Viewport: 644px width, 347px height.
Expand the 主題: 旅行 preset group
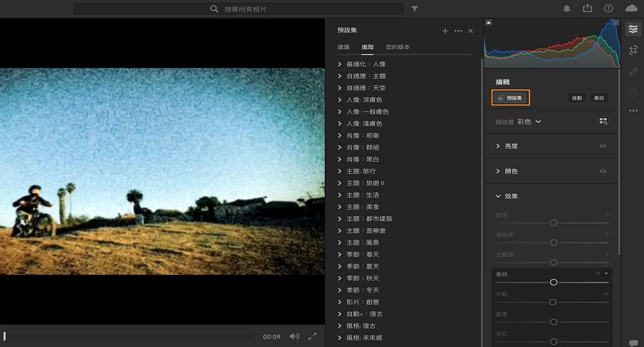[x=340, y=171]
